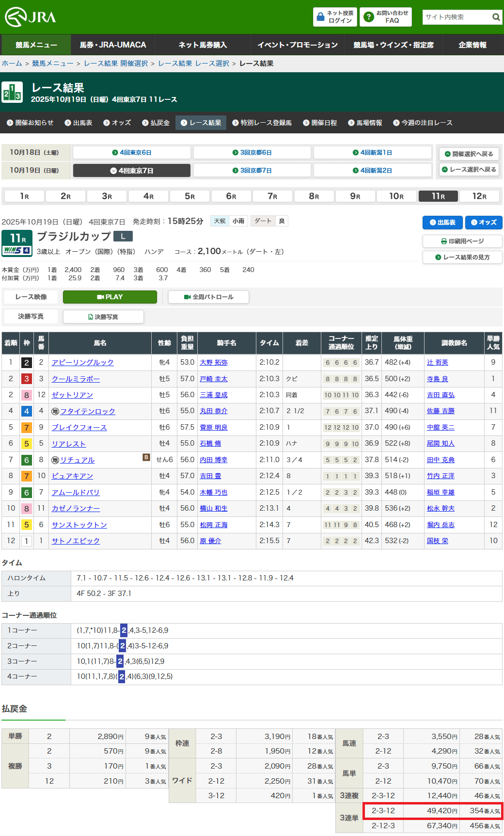
Task: Open the printer-friendly page
Action: (462, 241)
